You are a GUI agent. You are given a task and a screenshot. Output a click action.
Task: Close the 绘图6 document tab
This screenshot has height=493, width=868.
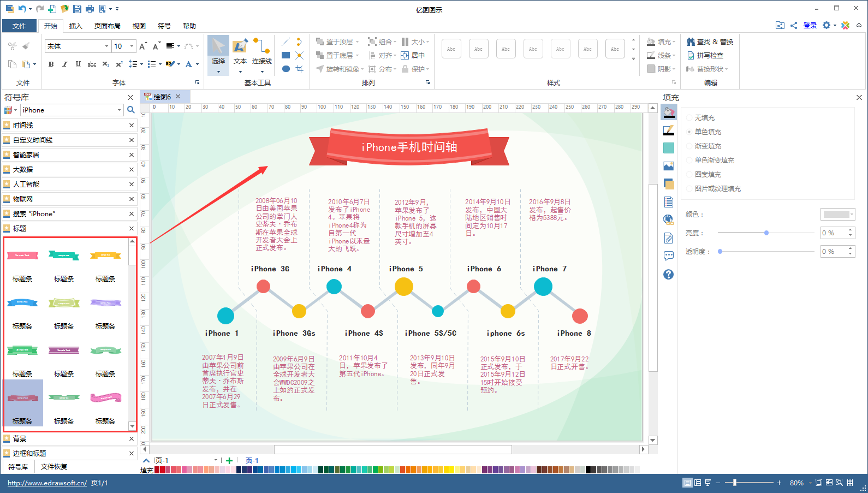(x=178, y=97)
